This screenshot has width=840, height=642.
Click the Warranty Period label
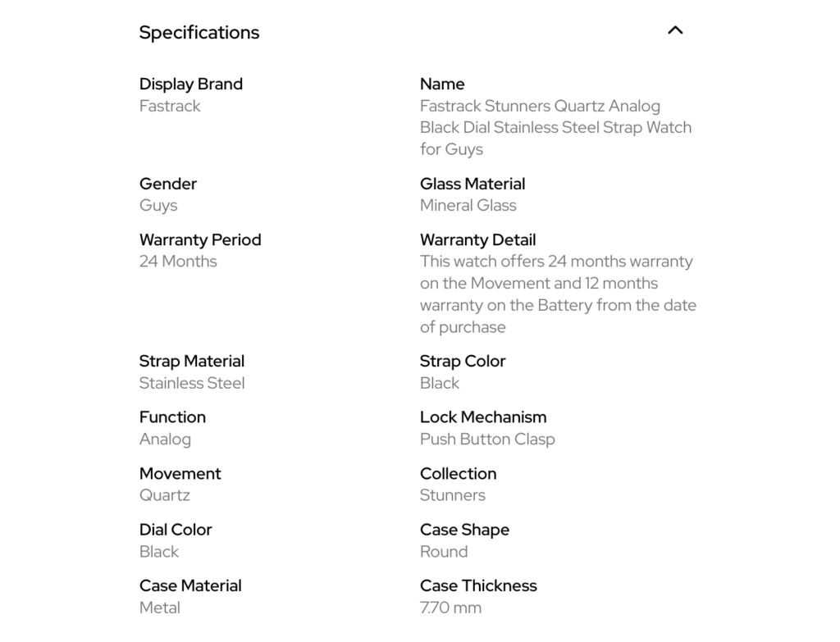(x=200, y=240)
